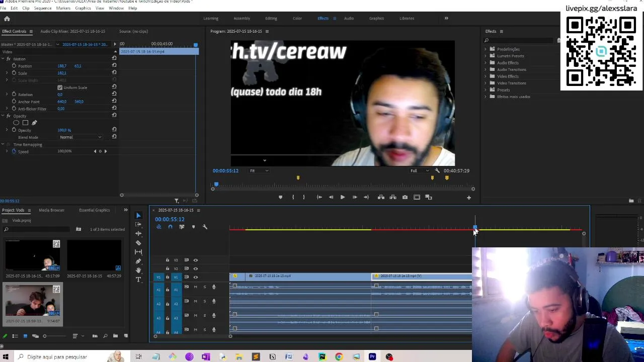Open New Bin in Project panel
The width and height of the screenshot is (644, 362).
115,336
